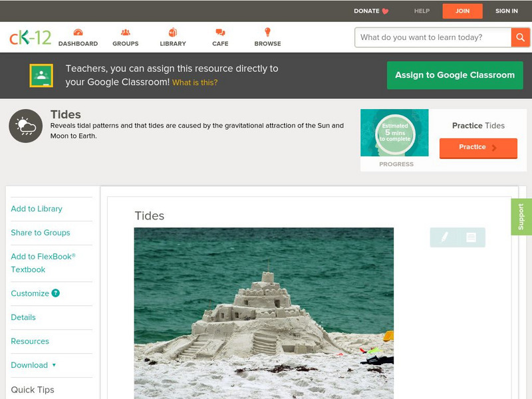The width and height of the screenshot is (532, 399).
Task: Click the Download link text
Action: pos(29,365)
